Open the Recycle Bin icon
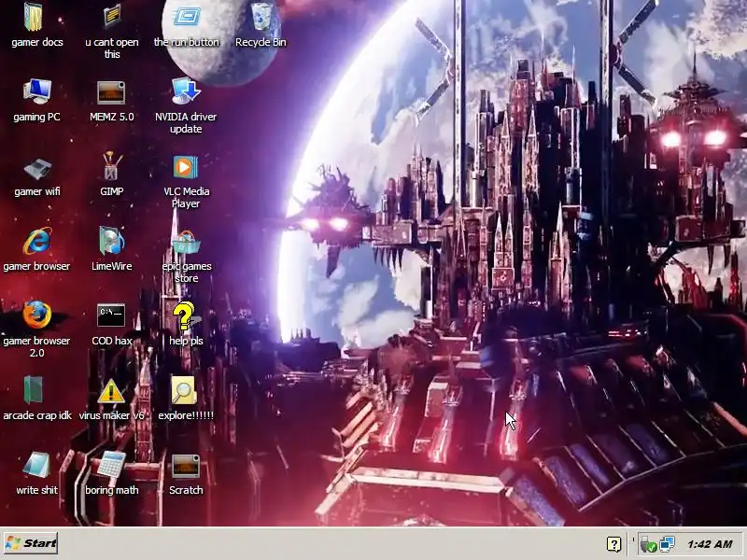Viewport: 747px width, 560px height. 261,17
